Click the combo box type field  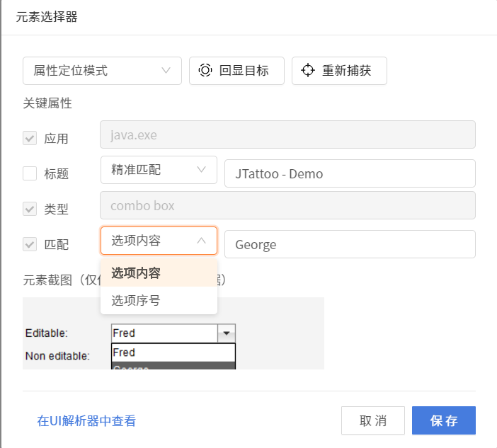point(287,206)
